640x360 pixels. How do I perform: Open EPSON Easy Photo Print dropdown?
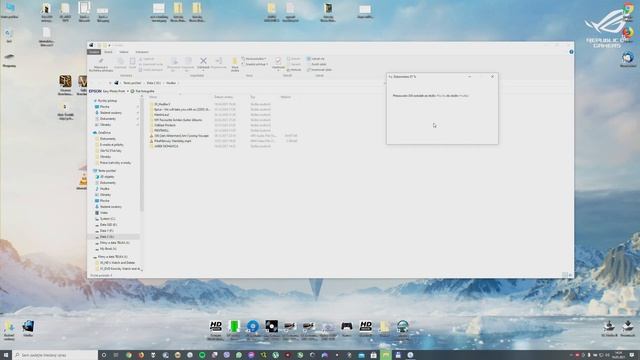(127, 91)
